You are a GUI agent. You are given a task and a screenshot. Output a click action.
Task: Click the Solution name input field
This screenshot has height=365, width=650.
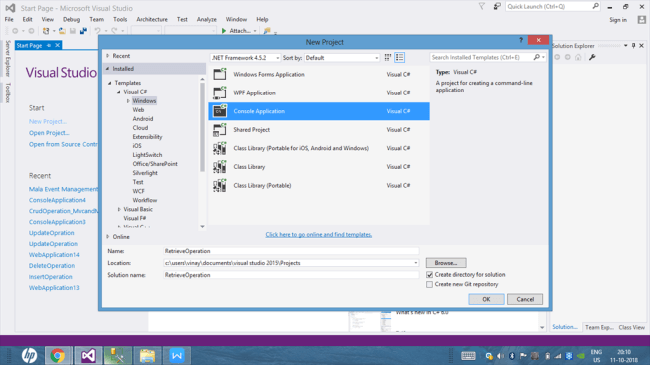coord(291,275)
